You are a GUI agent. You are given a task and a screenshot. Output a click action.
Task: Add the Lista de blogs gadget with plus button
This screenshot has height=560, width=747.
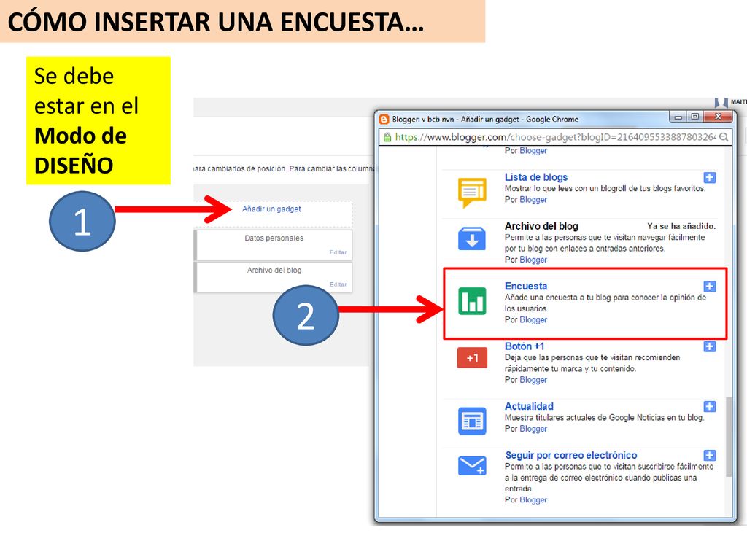709,178
